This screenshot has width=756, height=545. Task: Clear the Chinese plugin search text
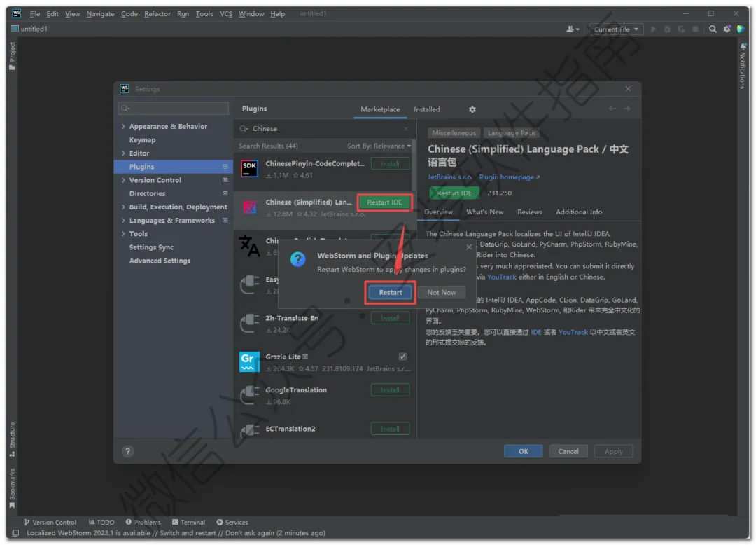click(x=406, y=129)
